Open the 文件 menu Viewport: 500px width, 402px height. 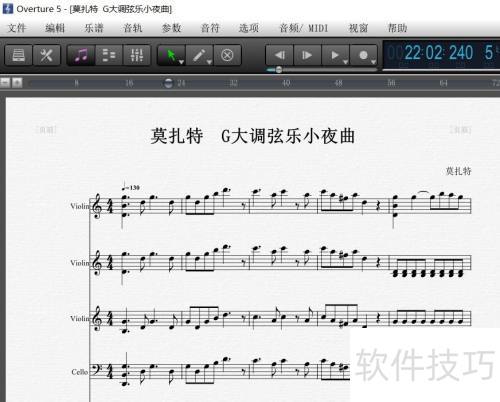point(17,28)
